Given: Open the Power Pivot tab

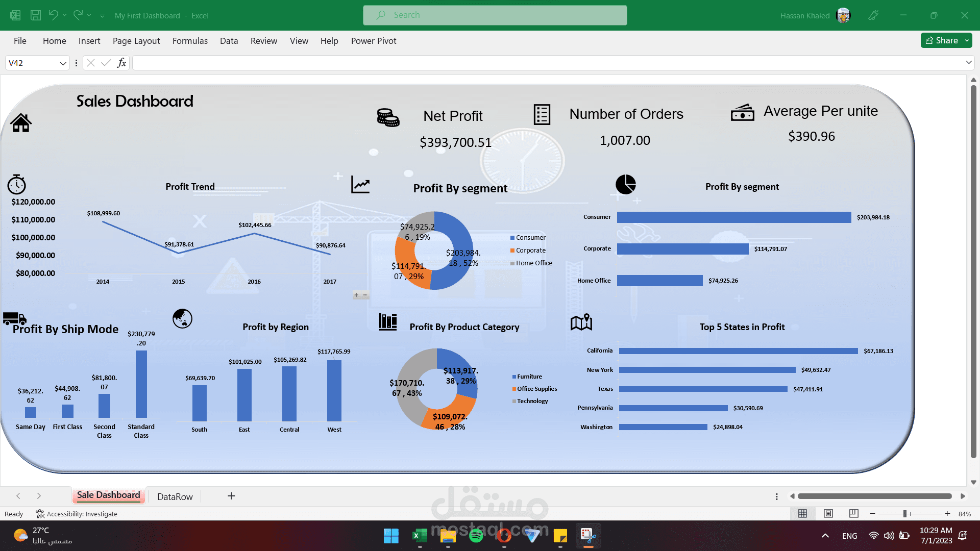Looking at the screenshot, I should [x=374, y=41].
